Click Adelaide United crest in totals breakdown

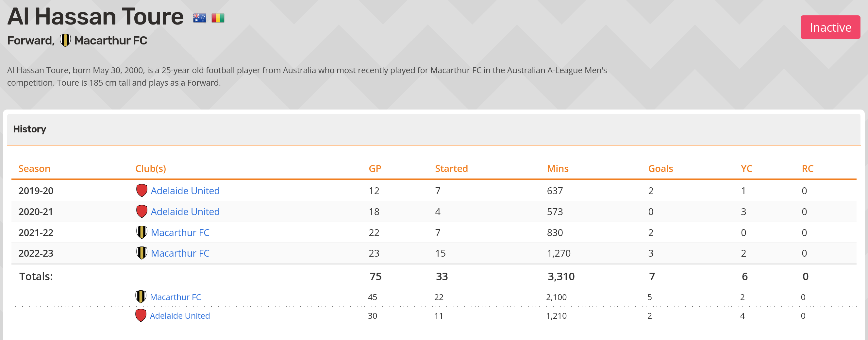(141, 316)
